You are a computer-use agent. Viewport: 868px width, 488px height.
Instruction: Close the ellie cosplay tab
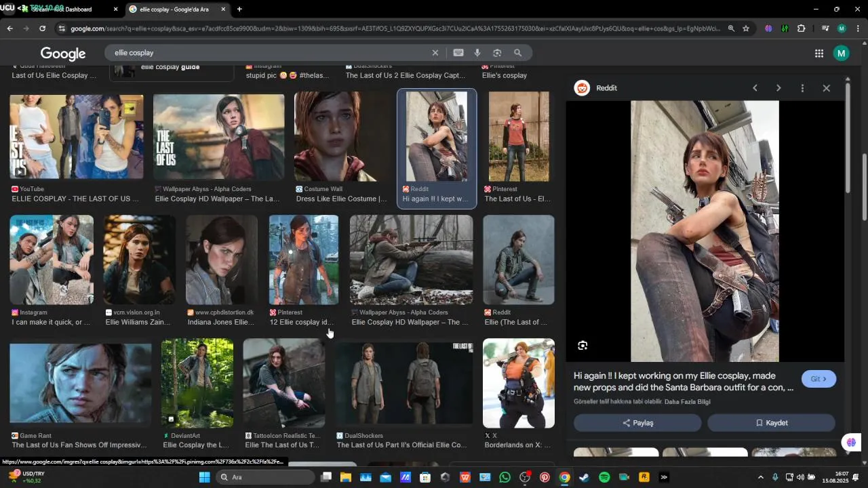[223, 9]
